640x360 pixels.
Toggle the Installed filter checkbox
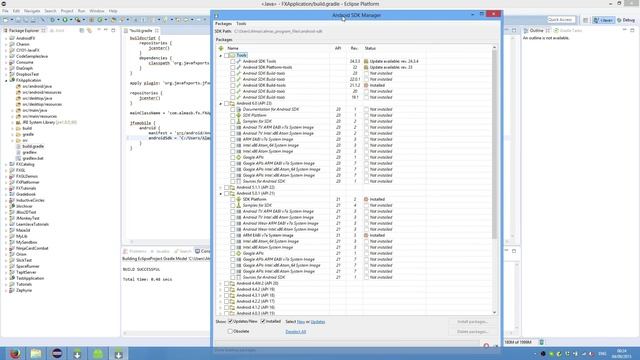[263, 322]
